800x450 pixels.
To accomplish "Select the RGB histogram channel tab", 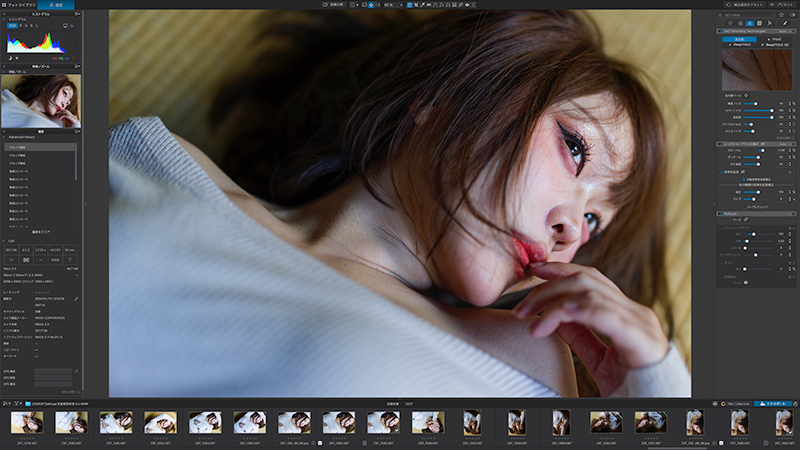I will click(x=12, y=26).
